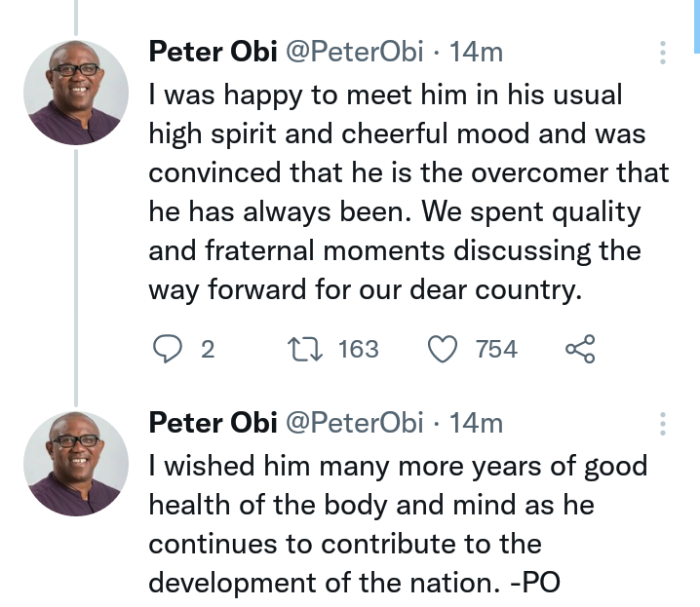Open the tweet about high spirit and cheerful mood
Image resolution: width=700 pixels, height=607 pixels.
408,192
